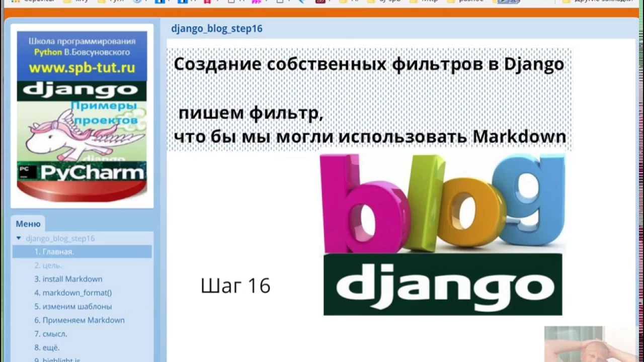644x362 pixels.
Task: Open the django_blog_step16 menu root item
Action: [x=60, y=238]
